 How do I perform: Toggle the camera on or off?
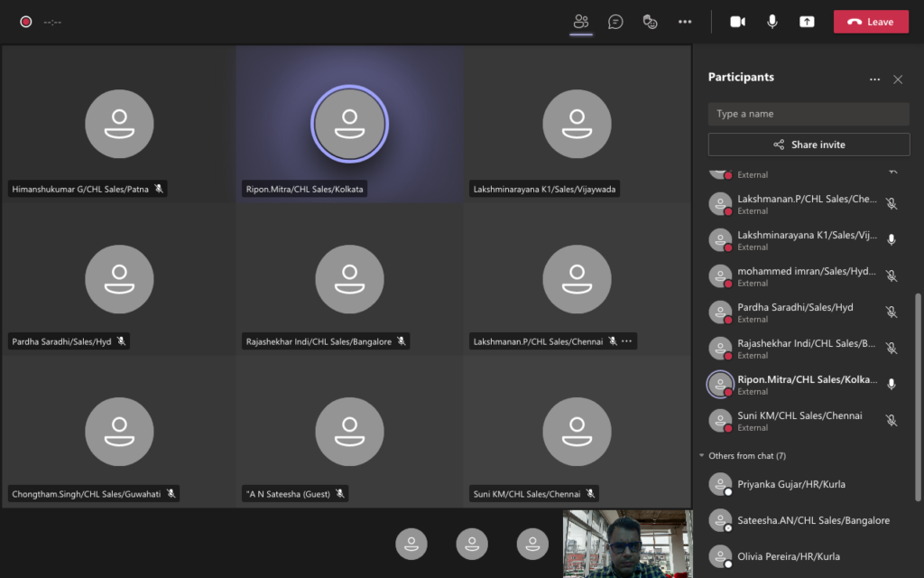coord(737,22)
